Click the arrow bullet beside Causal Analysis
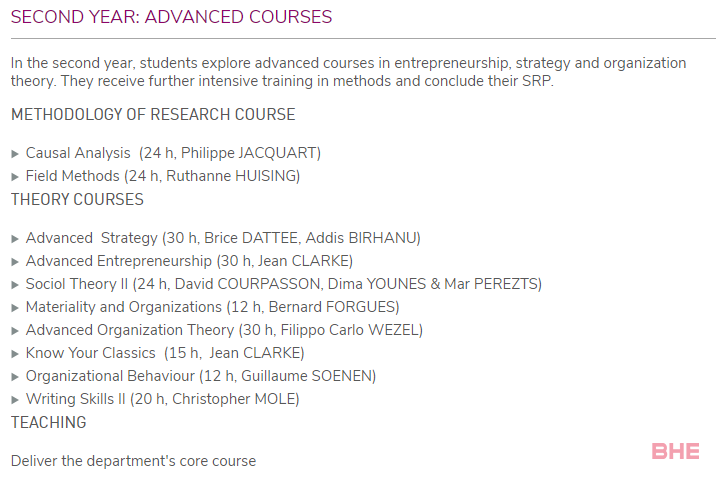 pos(15,154)
